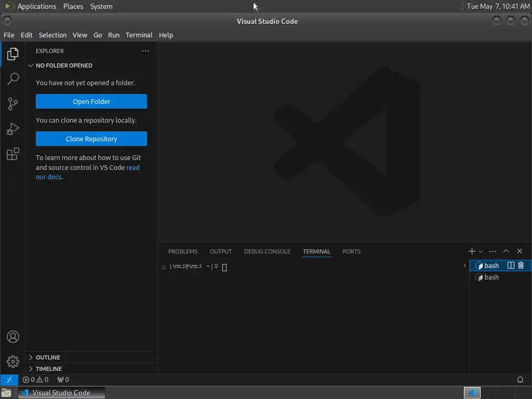
Task: Switch to the Problems tab
Action: (x=183, y=251)
